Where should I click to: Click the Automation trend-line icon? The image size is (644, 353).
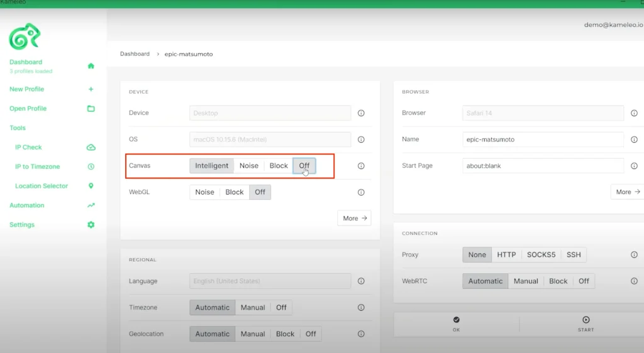[x=91, y=205]
